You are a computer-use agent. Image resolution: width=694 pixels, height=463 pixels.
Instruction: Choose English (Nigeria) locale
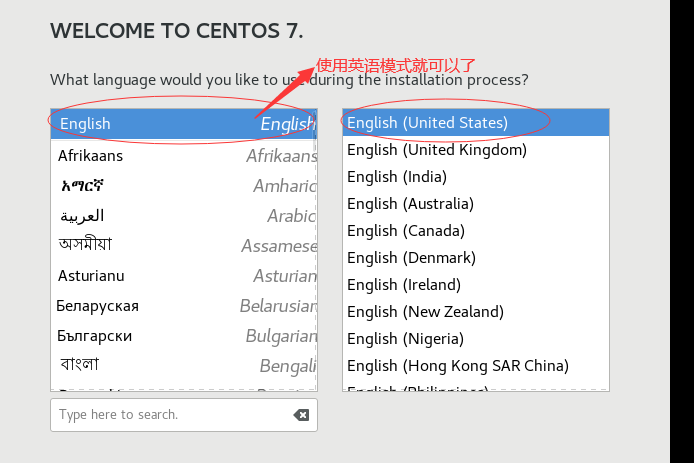(476, 339)
